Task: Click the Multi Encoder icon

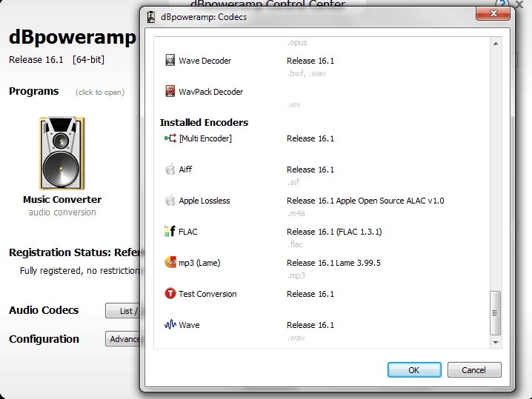Action: [170, 138]
